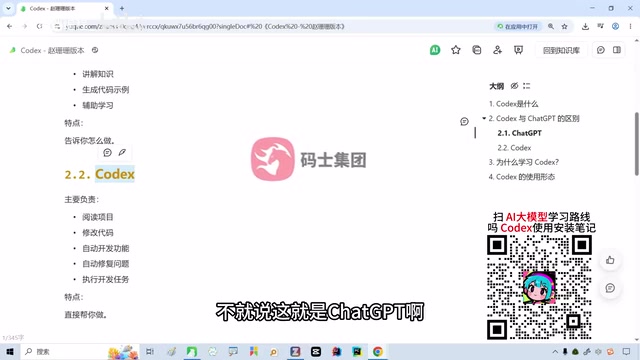The image size is (640, 360).
Task: Click the 在应用中打开 button in the address bar
Action: coord(518,27)
